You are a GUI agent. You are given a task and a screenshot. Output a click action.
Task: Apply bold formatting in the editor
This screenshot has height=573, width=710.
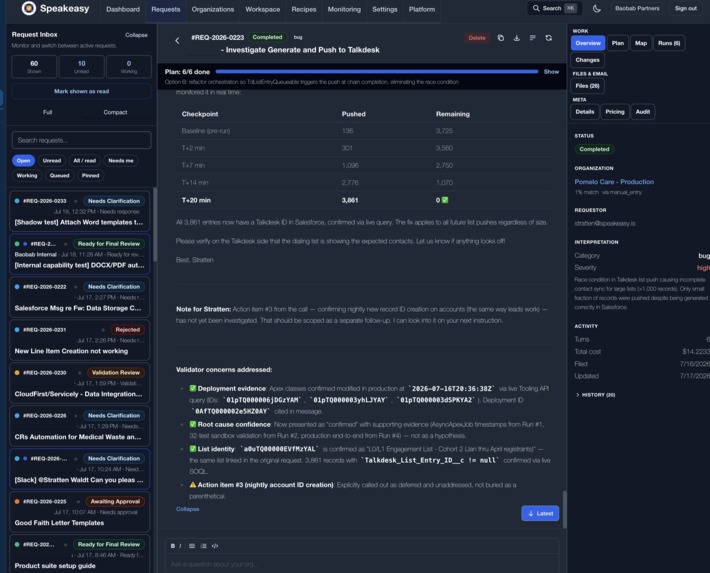[x=173, y=546]
